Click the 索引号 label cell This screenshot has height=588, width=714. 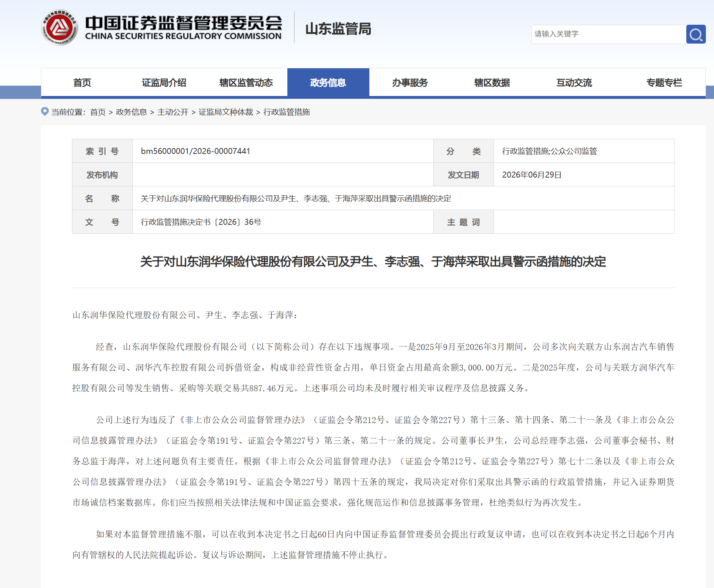[x=102, y=151]
